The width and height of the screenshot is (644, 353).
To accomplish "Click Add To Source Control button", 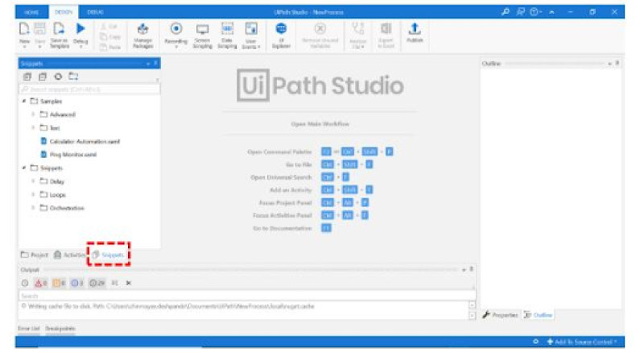I will [x=582, y=342].
